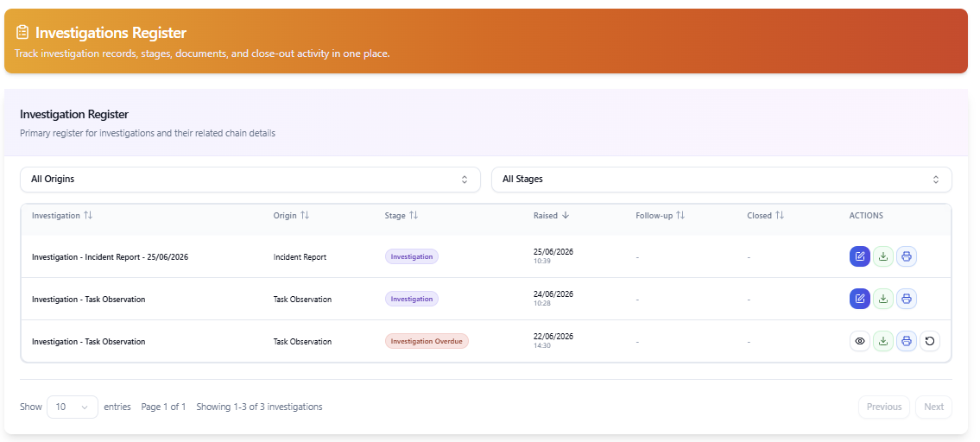
Task: Download the Investigation Overdue row record
Action: pyautogui.click(x=883, y=341)
